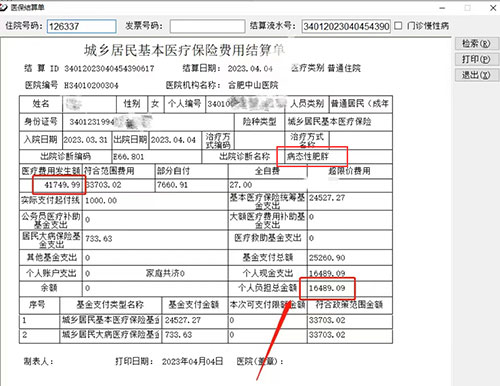The height and width of the screenshot is (386, 500).
Task: Select row 2 城乡居民大病医疗保险基金 name
Action: coord(111,335)
